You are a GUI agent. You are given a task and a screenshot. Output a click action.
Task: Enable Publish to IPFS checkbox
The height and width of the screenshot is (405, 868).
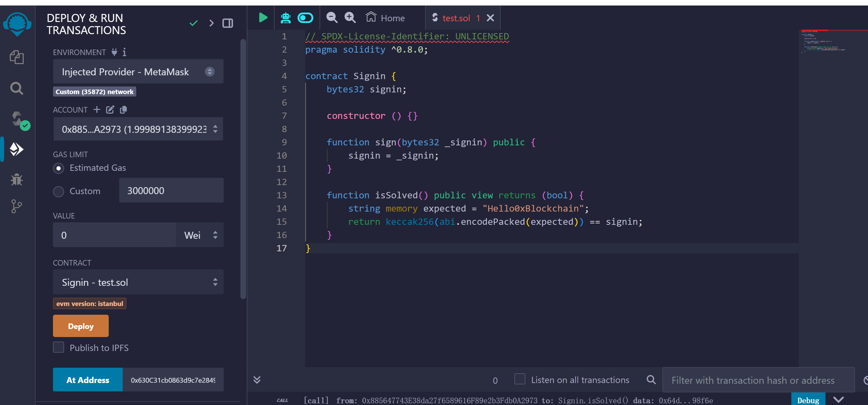(59, 347)
